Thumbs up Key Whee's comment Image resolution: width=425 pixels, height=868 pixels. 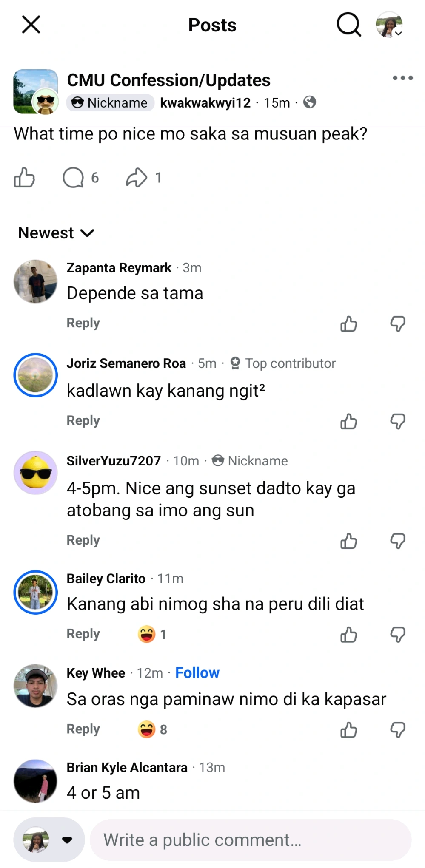pyautogui.click(x=348, y=730)
